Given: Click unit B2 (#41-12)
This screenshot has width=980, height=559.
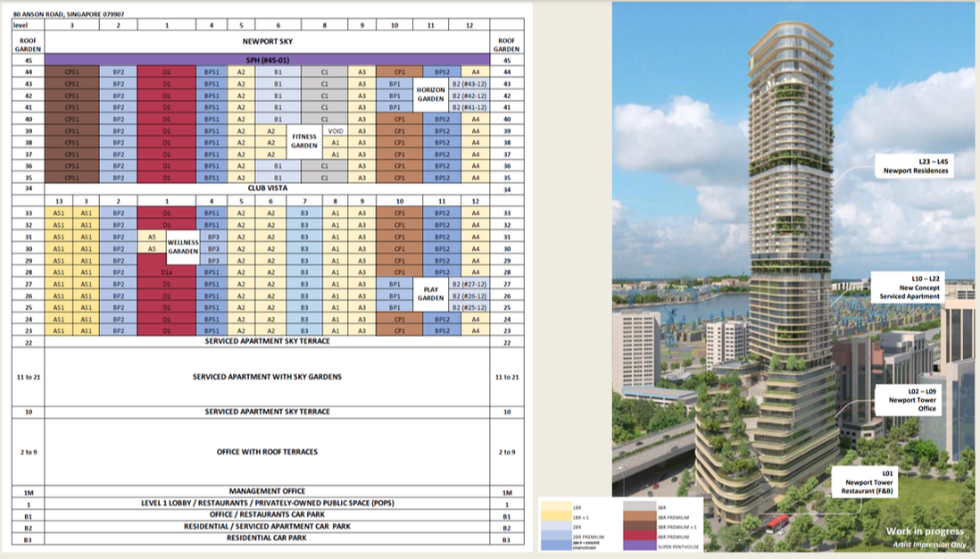Looking at the screenshot, I should point(469,107).
